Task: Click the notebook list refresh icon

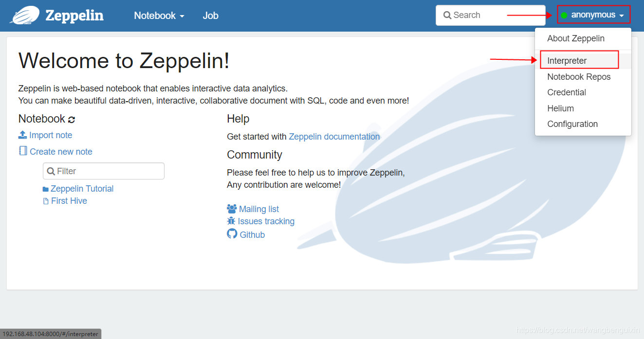Action: (72, 120)
